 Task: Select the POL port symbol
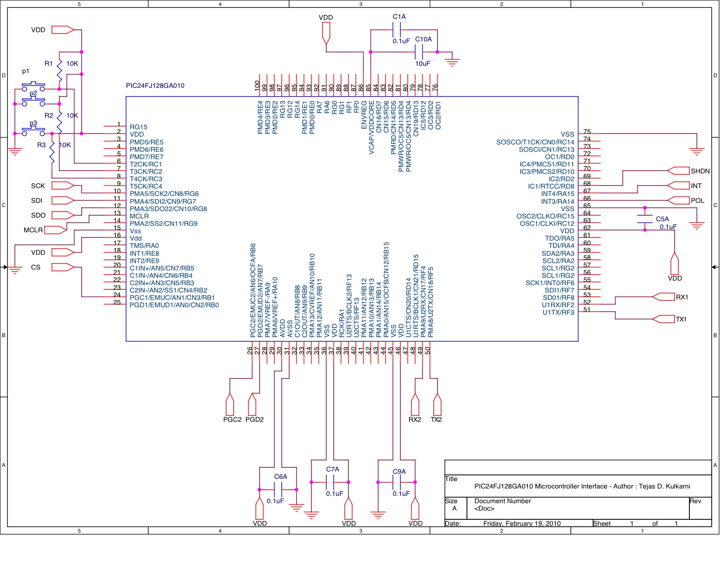click(x=678, y=201)
